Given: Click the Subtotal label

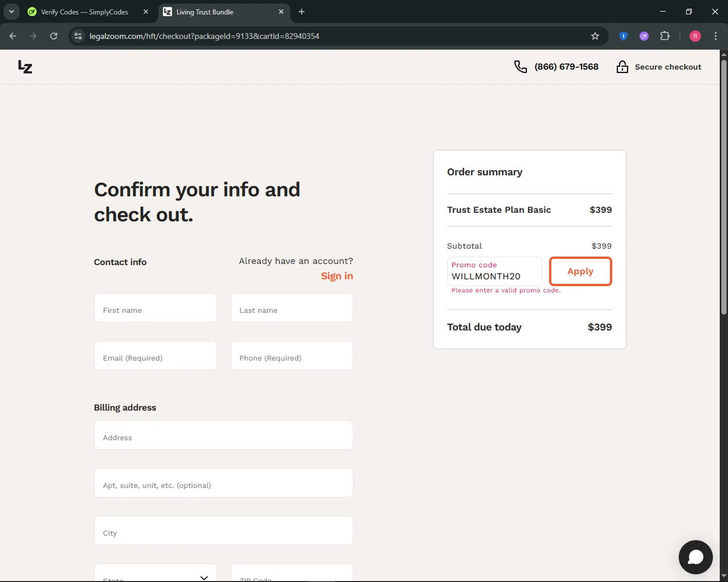Looking at the screenshot, I should [464, 246].
